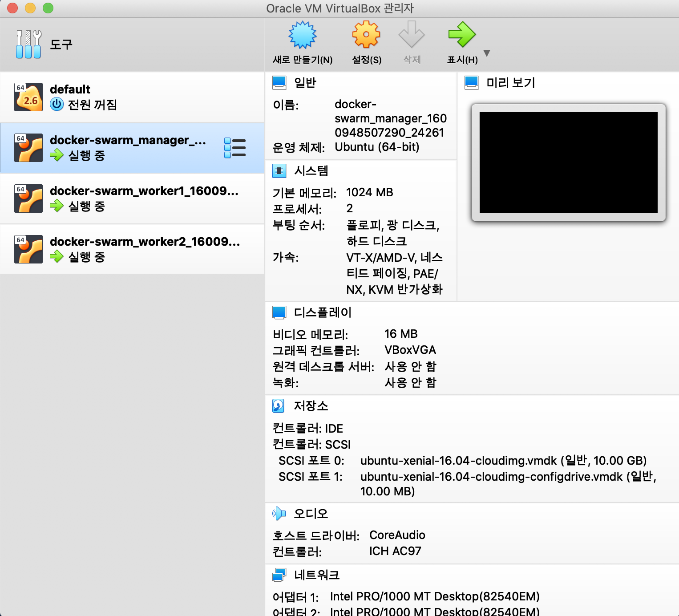
Task: Open docker-swarm_manager machine menu list icon
Action: 235,148
